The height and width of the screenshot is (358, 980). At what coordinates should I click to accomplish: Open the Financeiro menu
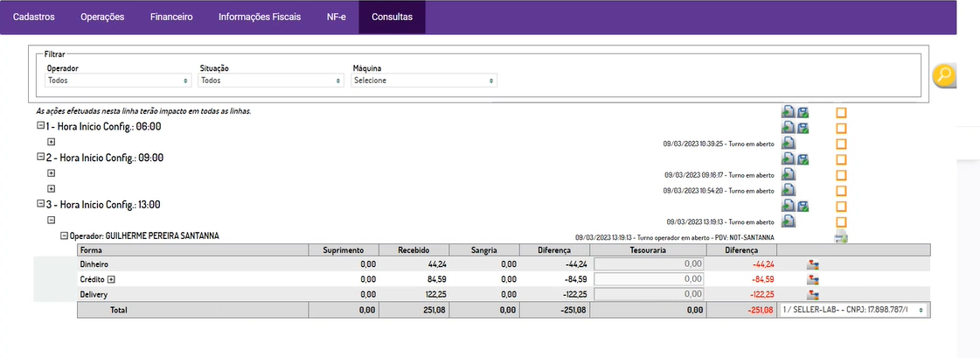[x=171, y=17]
